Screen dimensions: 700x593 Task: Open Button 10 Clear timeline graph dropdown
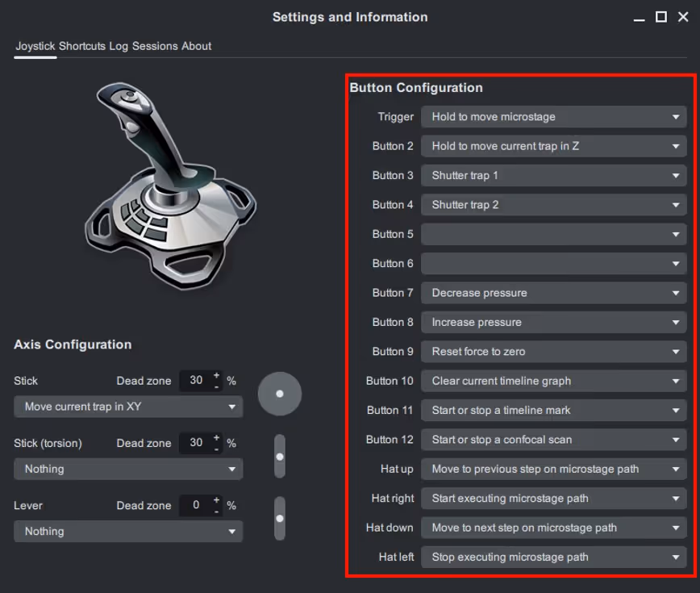[553, 381]
